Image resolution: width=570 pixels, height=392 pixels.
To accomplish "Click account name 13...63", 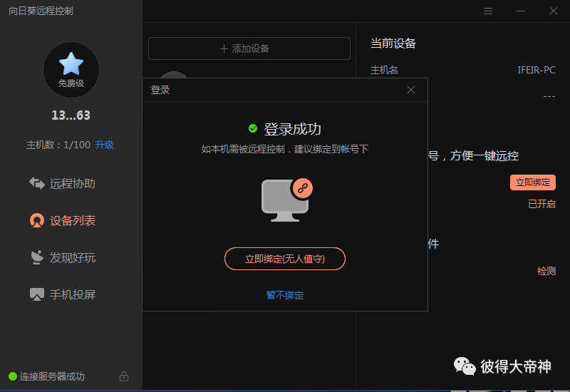I will coord(71,115).
